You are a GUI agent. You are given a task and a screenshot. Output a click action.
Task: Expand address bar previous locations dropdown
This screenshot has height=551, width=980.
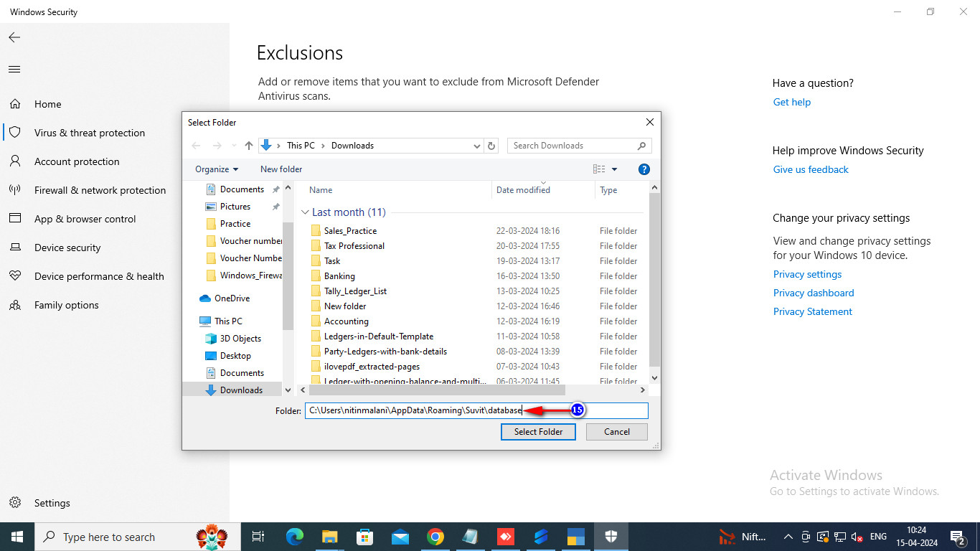point(477,146)
